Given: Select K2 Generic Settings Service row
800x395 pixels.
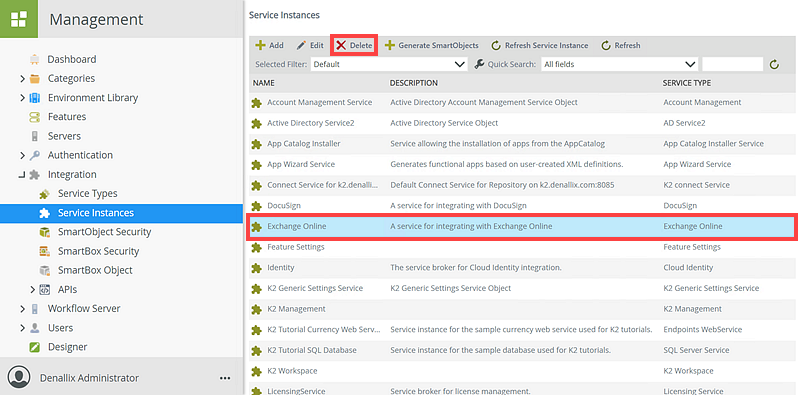Looking at the screenshot, I should tap(522, 288).
